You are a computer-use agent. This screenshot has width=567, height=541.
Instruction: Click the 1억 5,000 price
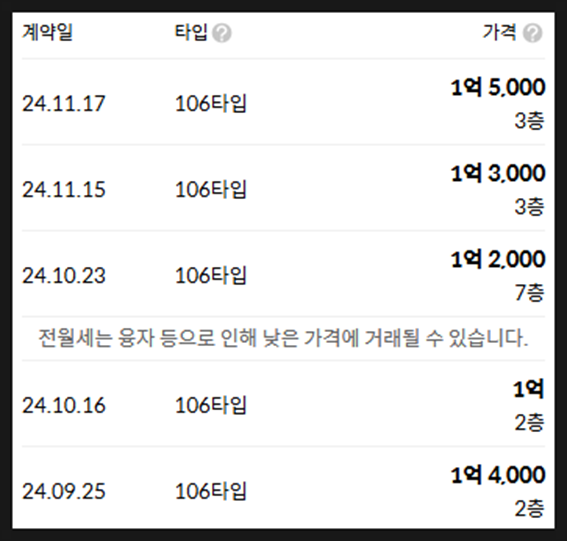(498, 88)
